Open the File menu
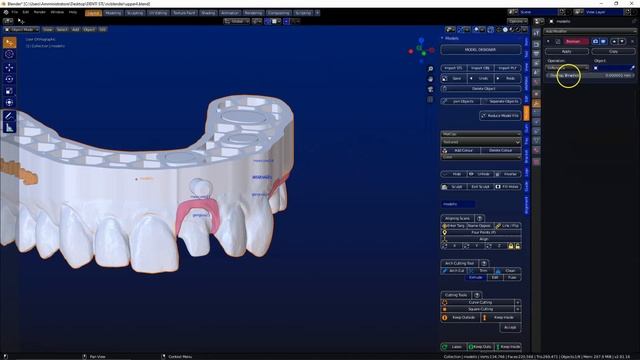Image resolution: width=640 pixels, height=360 pixels. 15,12
